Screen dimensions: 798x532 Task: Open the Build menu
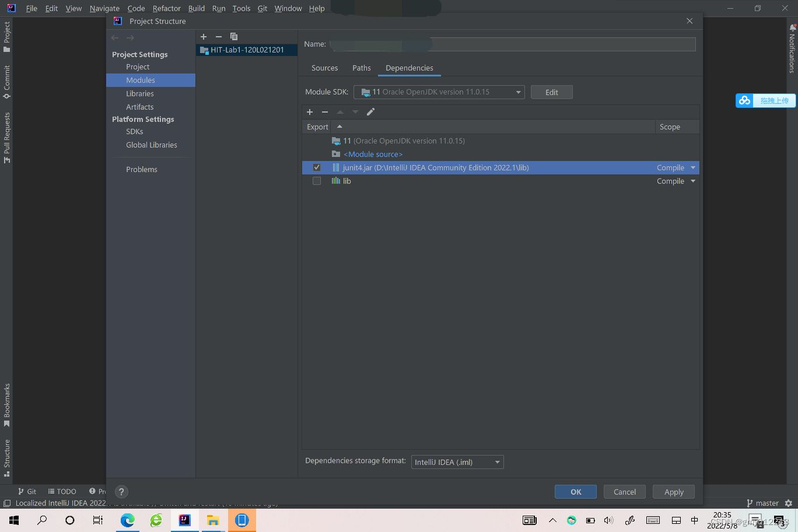click(197, 8)
